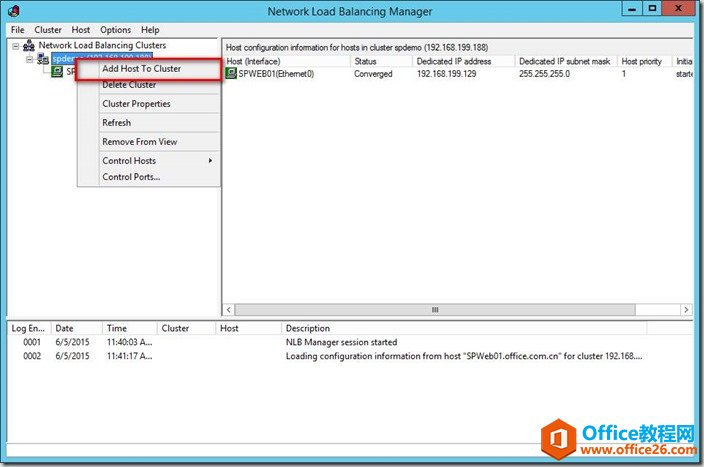Click the 255.255.255.0 subnet mask cell
The width and height of the screenshot is (704, 467).
point(545,74)
